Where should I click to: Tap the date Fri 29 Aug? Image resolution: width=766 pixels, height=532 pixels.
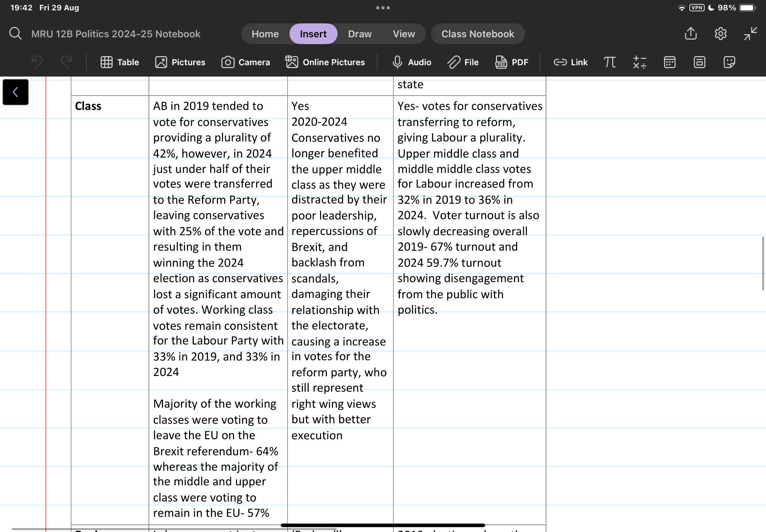pos(59,8)
